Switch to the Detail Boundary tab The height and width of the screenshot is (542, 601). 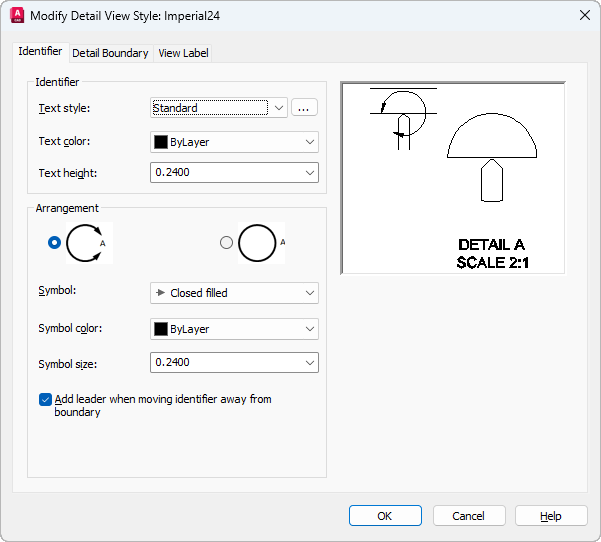(110, 53)
